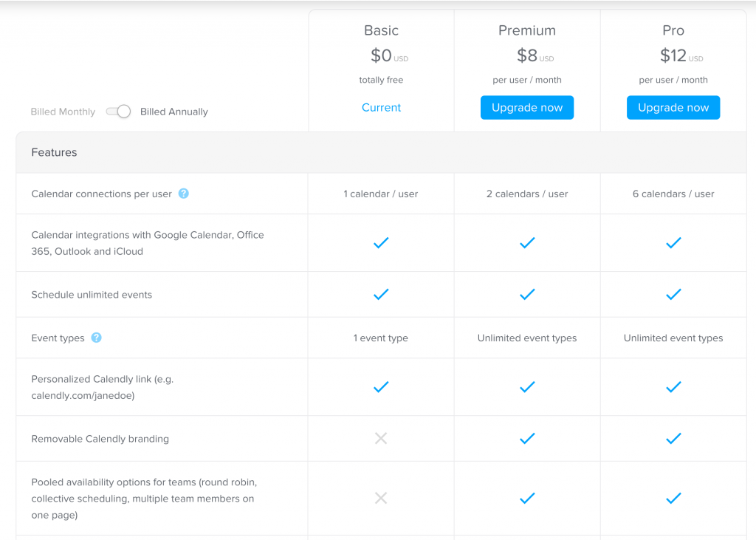This screenshot has height=540, width=756.
Task: Click the Billed Annually label
Action: click(174, 112)
